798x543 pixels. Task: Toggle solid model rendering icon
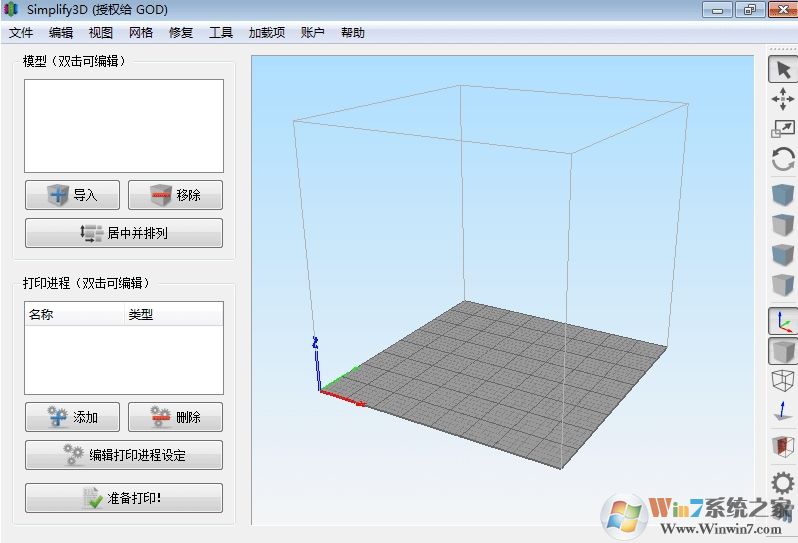tap(783, 351)
